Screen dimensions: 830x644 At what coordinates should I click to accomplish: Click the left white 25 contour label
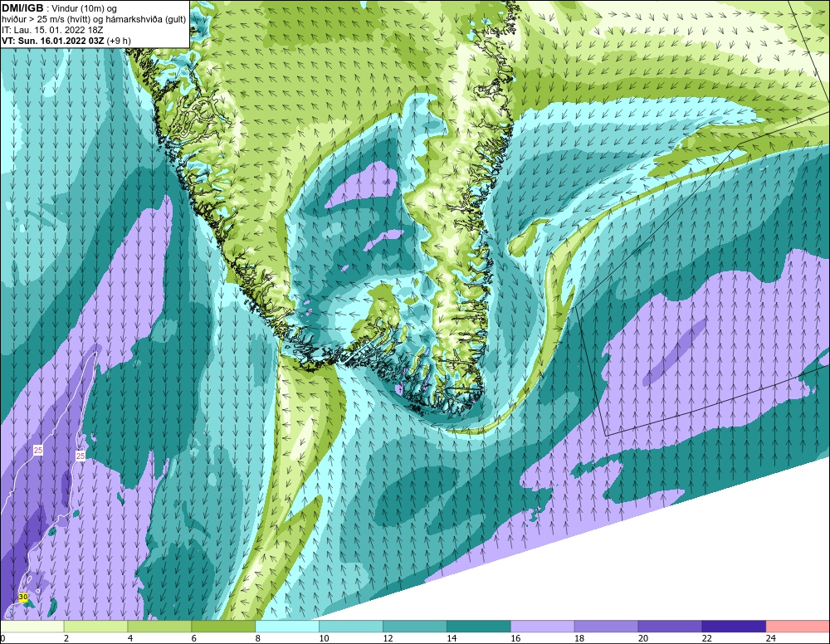38,451
